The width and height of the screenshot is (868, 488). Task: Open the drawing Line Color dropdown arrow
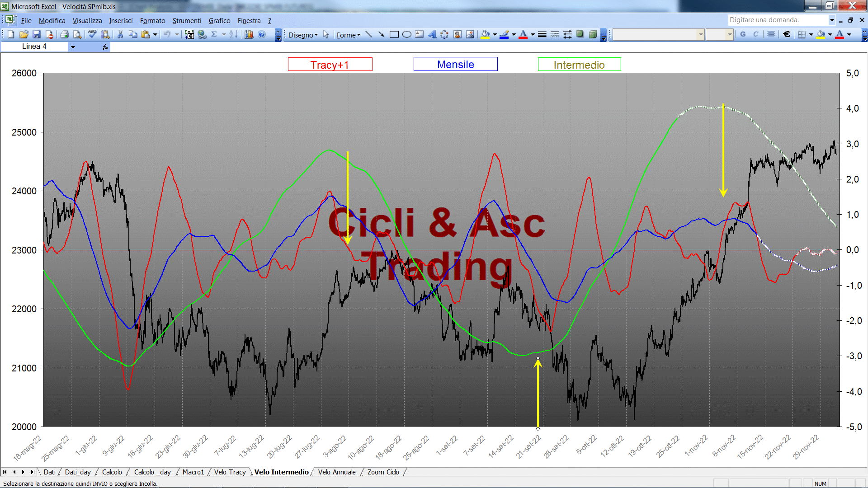click(x=514, y=34)
